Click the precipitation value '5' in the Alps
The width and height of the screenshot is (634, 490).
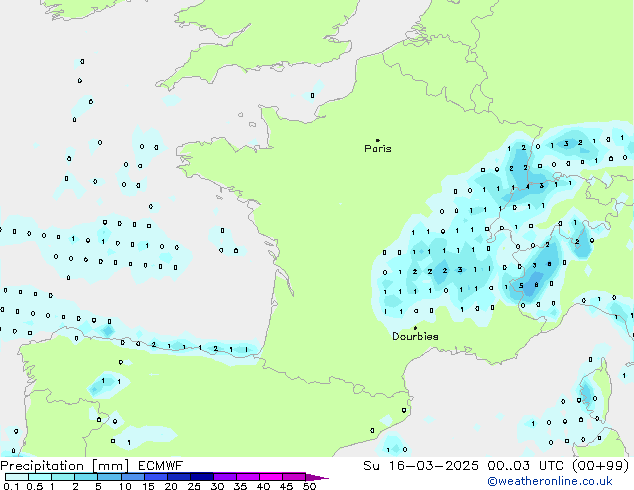tap(521, 286)
